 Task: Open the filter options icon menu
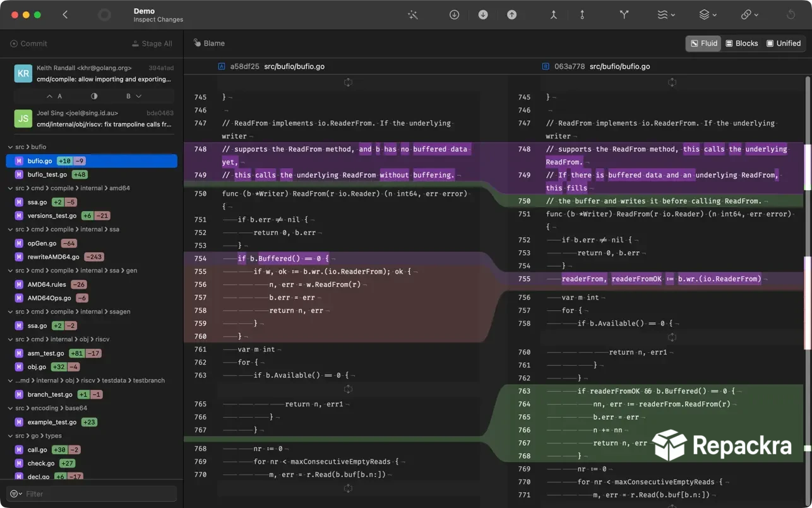tap(16, 494)
